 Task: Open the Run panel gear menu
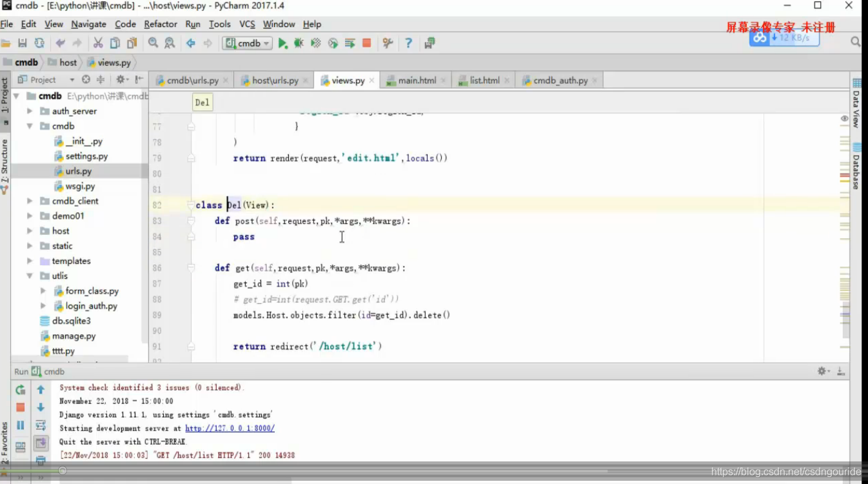click(x=822, y=371)
